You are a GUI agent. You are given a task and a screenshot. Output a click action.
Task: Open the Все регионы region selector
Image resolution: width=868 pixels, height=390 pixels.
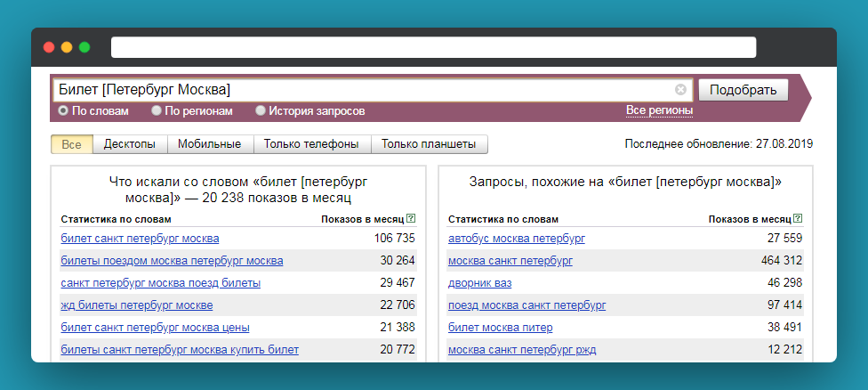coord(659,110)
